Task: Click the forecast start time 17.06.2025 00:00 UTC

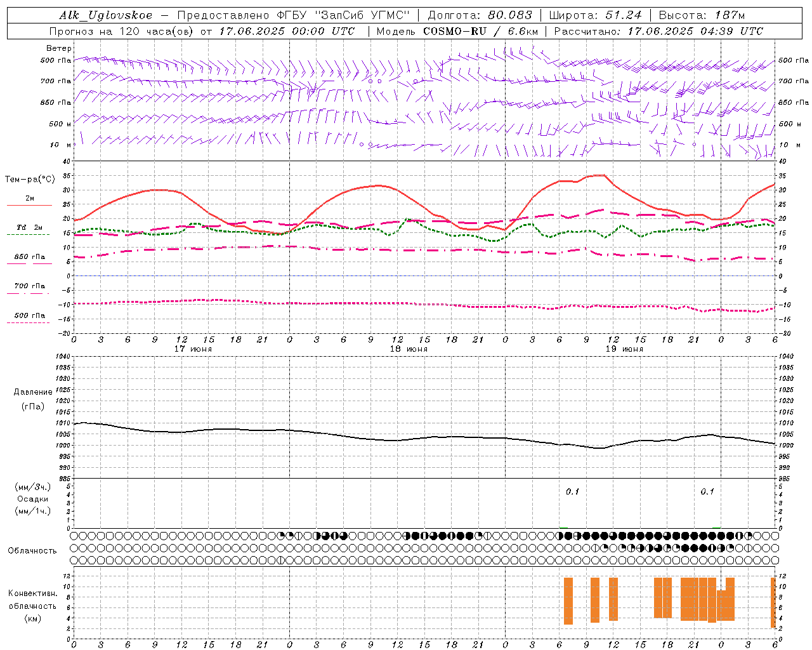Action: pos(287,31)
